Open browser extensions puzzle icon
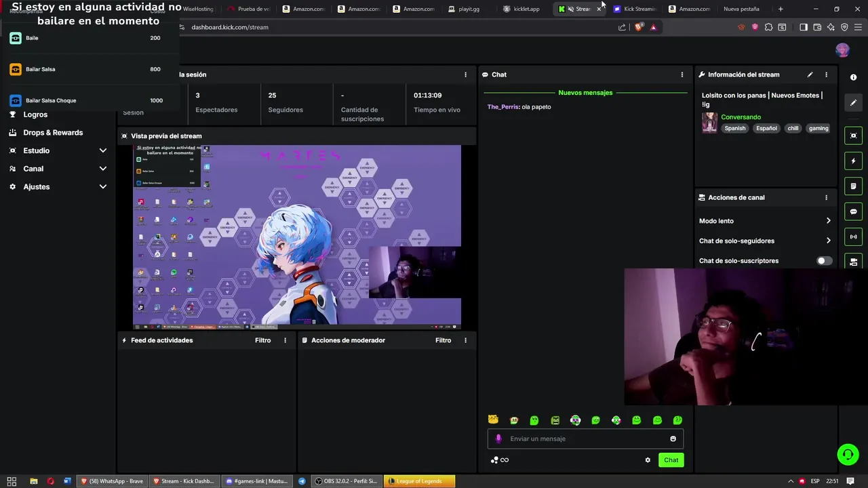The image size is (868, 488). (x=768, y=27)
